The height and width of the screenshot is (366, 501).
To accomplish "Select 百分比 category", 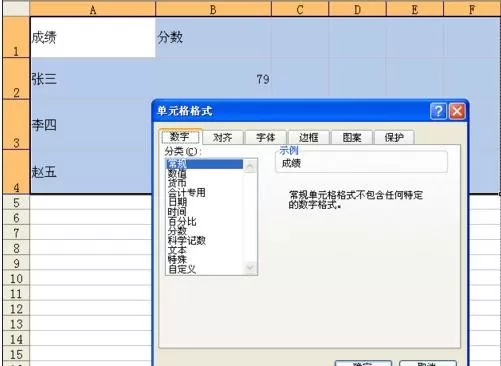I will click(205, 221).
